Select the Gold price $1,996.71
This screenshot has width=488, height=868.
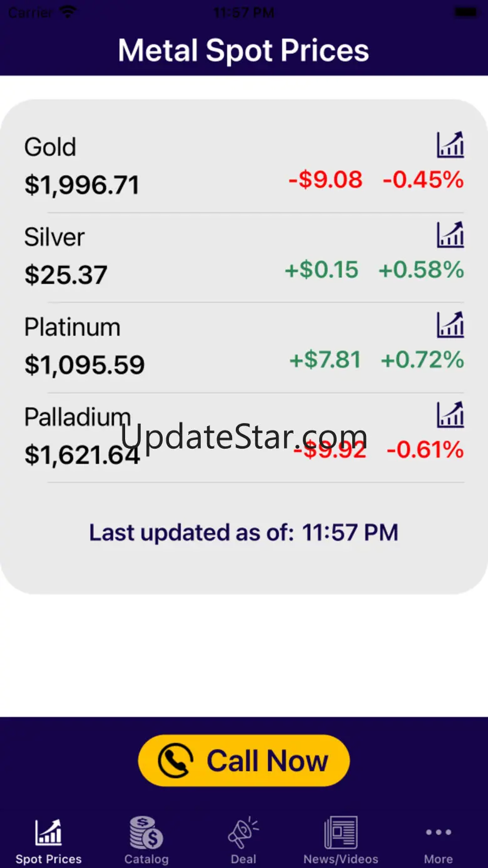82,185
